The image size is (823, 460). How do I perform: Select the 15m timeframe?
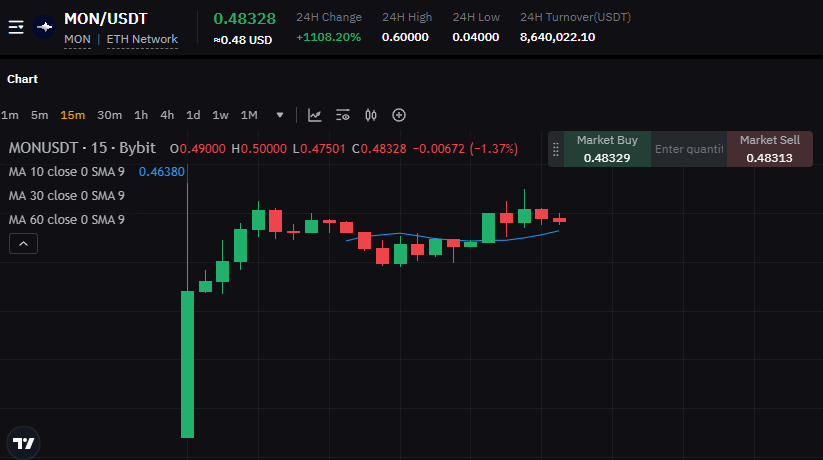click(72, 115)
